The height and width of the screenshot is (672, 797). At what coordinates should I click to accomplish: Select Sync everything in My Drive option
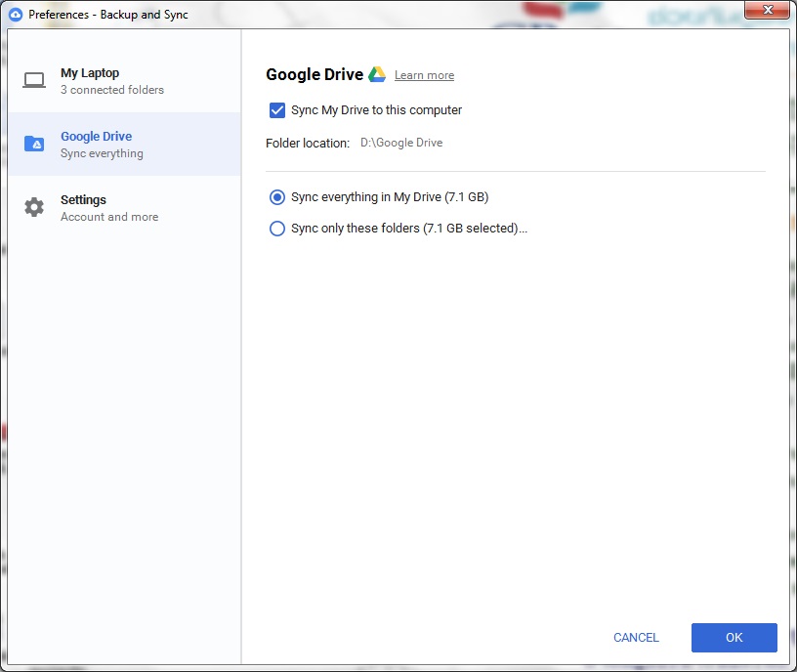click(x=277, y=197)
